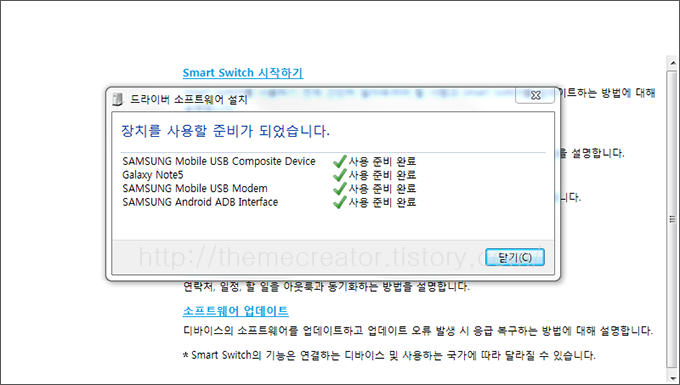Open the Smart Switch 시작하기 link

pos(243,73)
